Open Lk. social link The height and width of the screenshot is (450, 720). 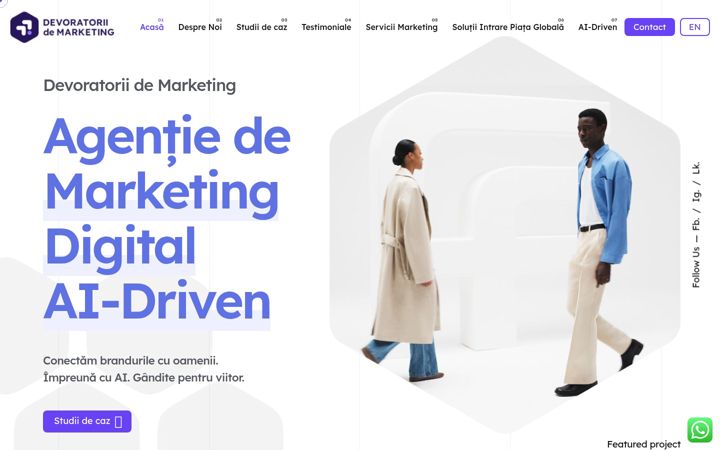click(x=696, y=168)
